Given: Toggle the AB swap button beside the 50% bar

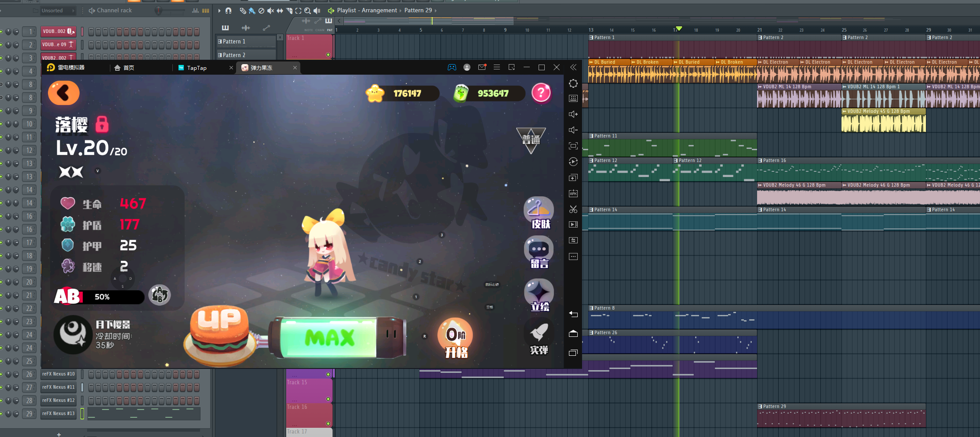Looking at the screenshot, I should [160, 295].
